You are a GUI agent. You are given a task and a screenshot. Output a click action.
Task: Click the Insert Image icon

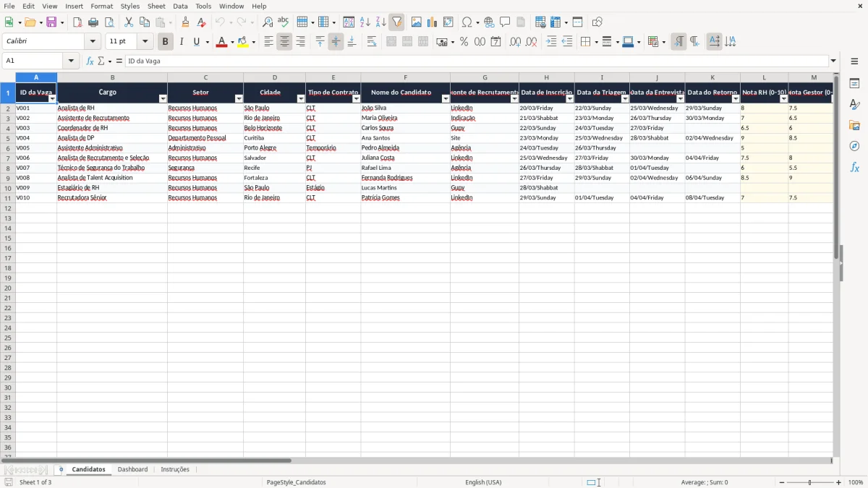417,22
